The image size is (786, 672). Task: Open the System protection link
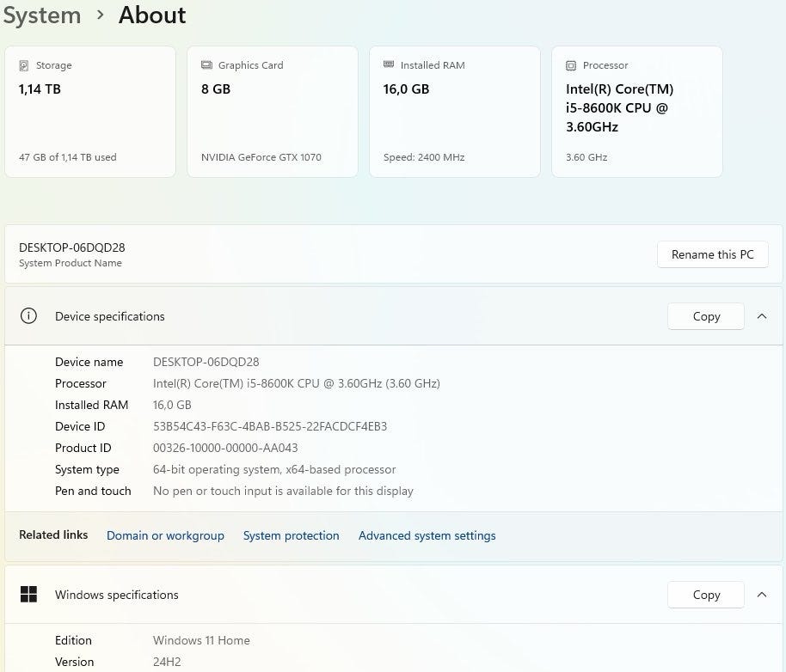click(x=291, y=535)
